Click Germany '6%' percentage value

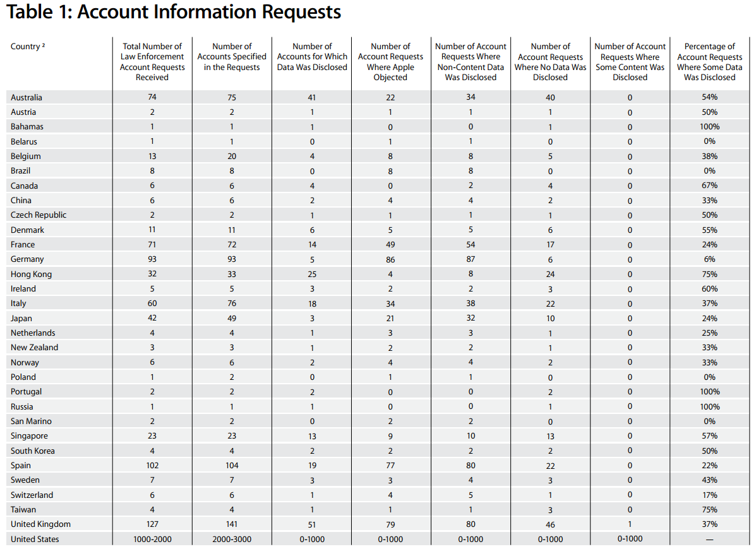(x=709, y=259)
